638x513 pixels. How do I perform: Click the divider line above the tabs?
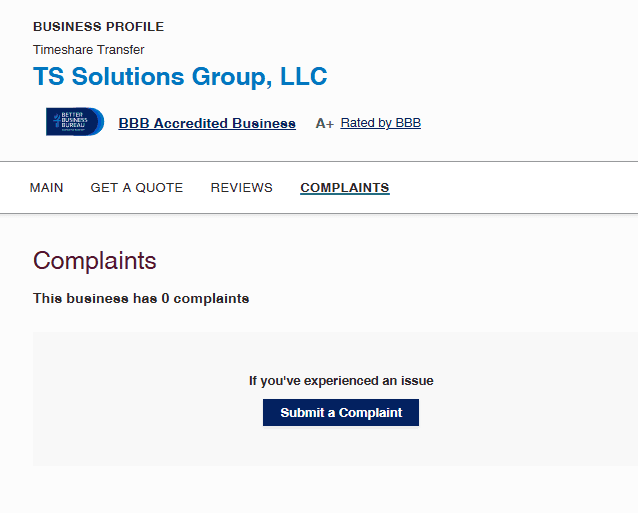319,162
